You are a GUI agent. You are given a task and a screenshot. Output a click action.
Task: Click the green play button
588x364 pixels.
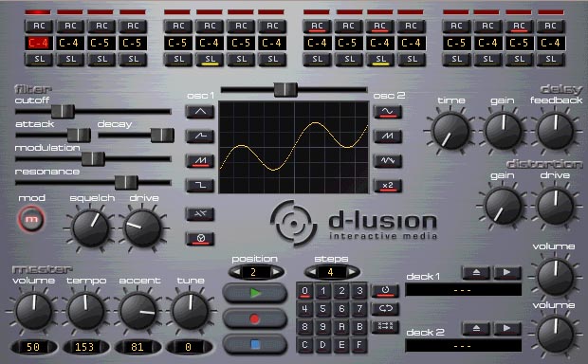(x=254, y=293)
